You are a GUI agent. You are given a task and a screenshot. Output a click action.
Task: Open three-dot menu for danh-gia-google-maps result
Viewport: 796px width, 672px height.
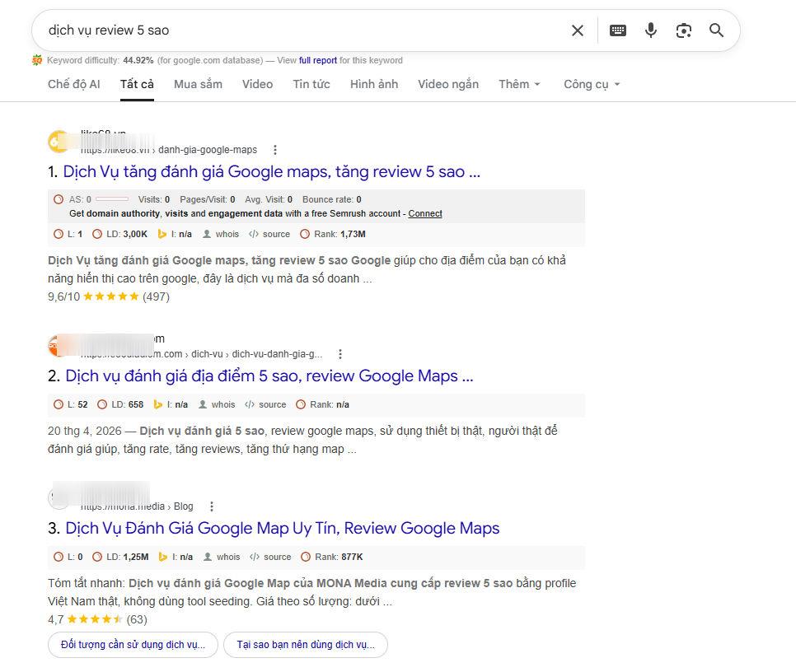(x=275, y=150)
